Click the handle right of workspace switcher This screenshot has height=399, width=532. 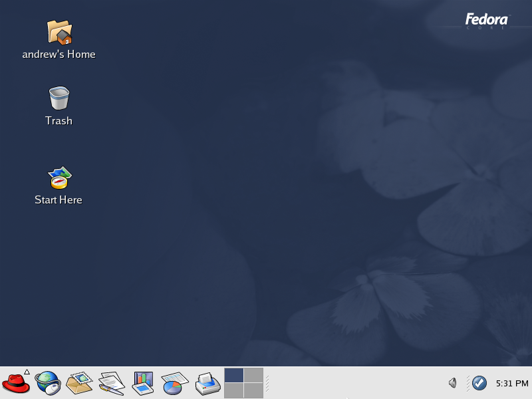(267, 383)
